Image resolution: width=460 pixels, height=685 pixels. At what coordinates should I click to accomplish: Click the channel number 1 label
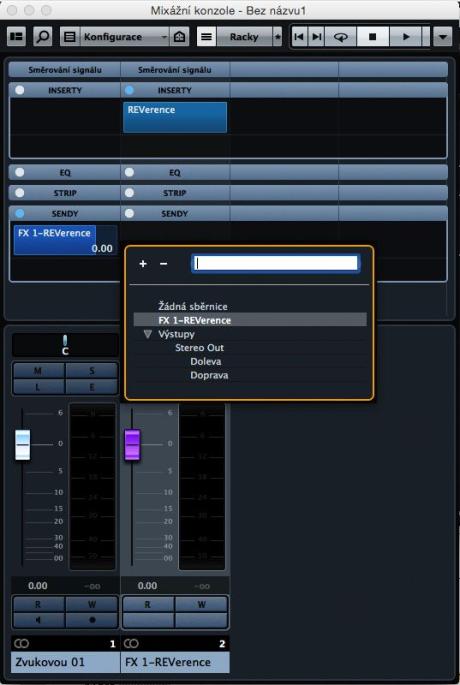[112, 643]
